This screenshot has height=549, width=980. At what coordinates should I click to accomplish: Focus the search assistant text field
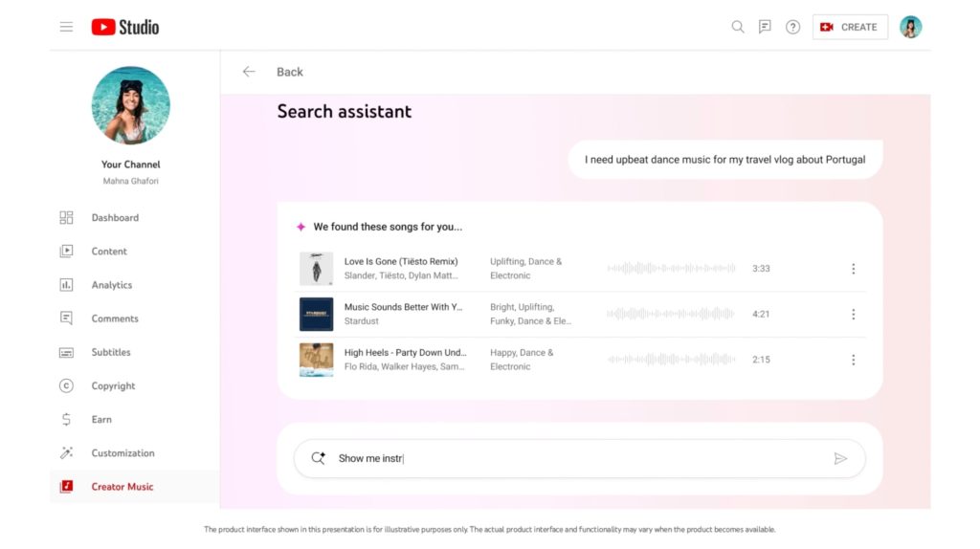click(x=574, y=459)
